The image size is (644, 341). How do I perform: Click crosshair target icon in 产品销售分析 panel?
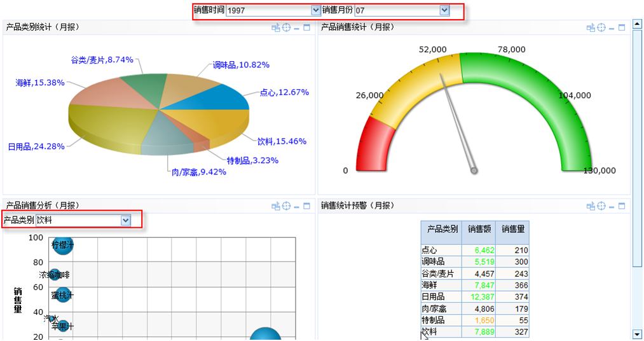(x=286, y=206)
